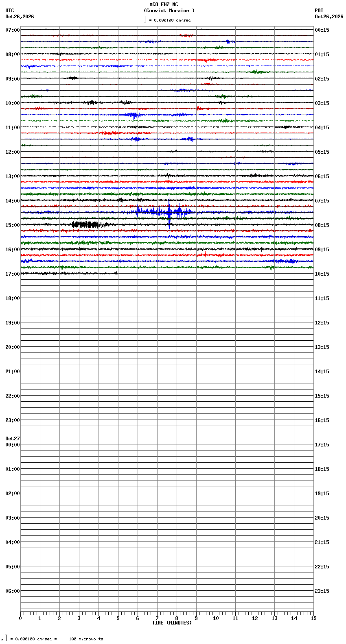Image resolution: width=346 pixels, height=644 pixels.
Task: Click the 'Oct27' date change label
Action: [x=13, y=439]
